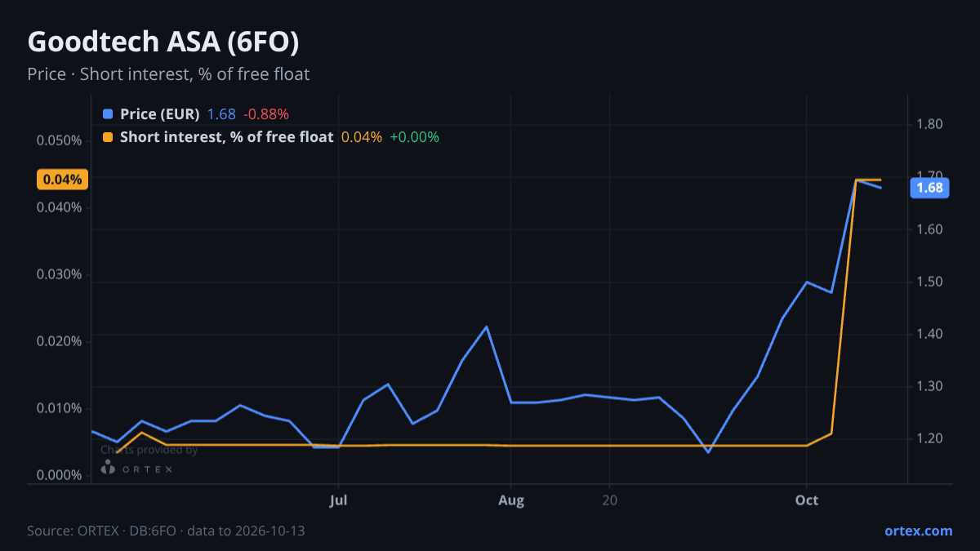Screen dimensions: 980x551
Task: Click the Goodtech ASA (6FO) chart title
Action: coord(163,42)
